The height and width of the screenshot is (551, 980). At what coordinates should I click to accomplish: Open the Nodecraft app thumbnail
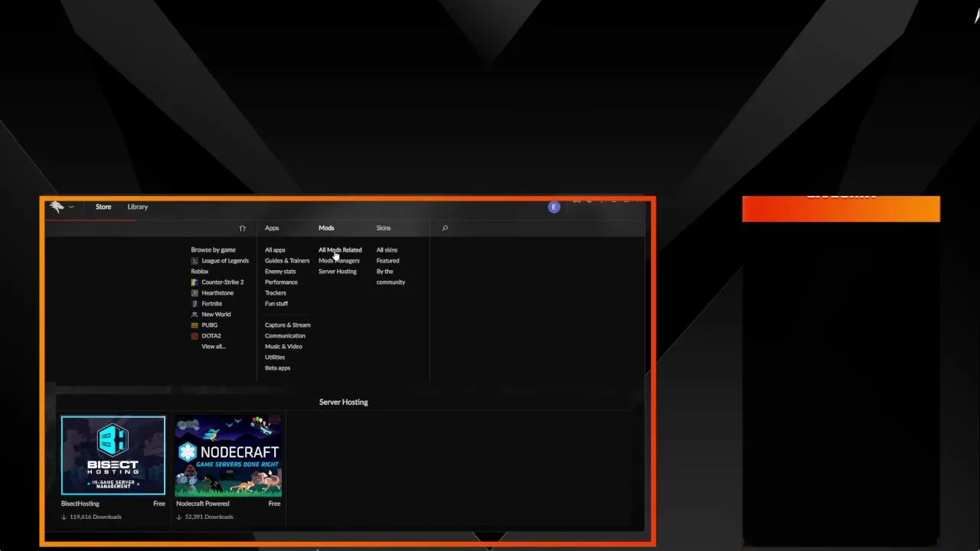point(228,456)
